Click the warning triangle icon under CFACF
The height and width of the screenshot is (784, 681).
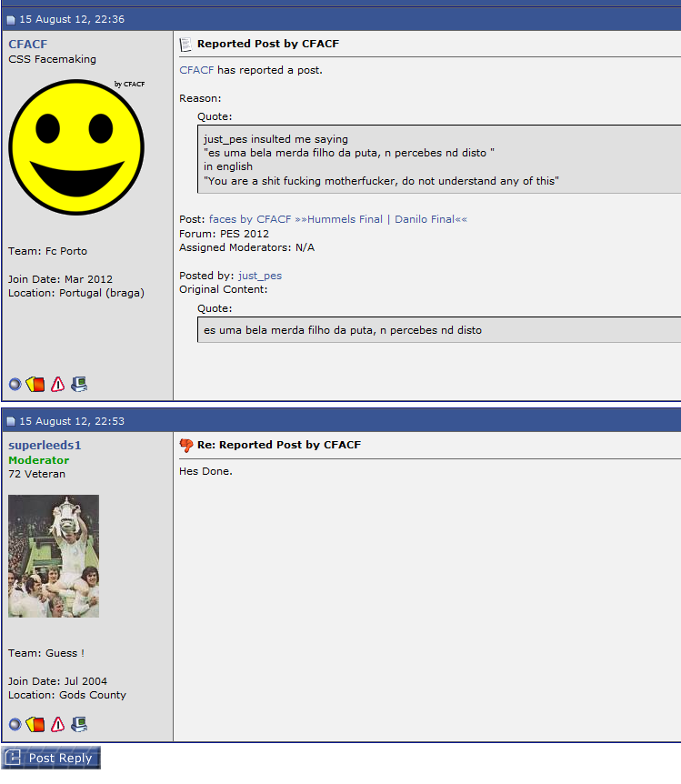click(58, 385)
